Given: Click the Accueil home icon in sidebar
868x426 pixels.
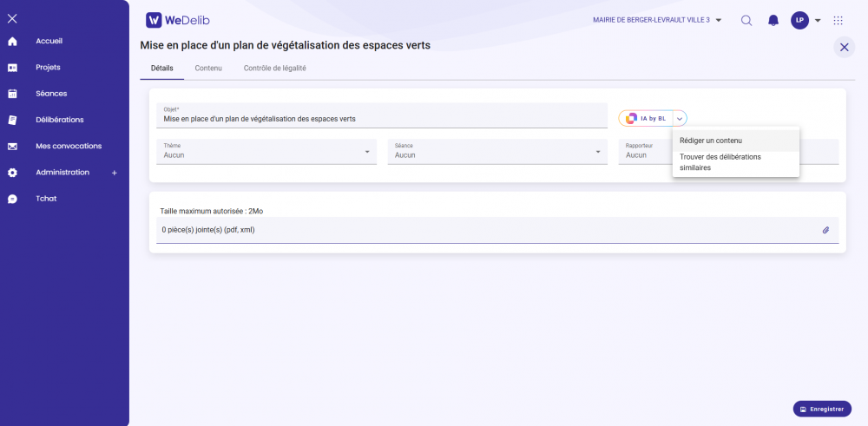Looking at the screenshot, I should [x=12, y=41].
